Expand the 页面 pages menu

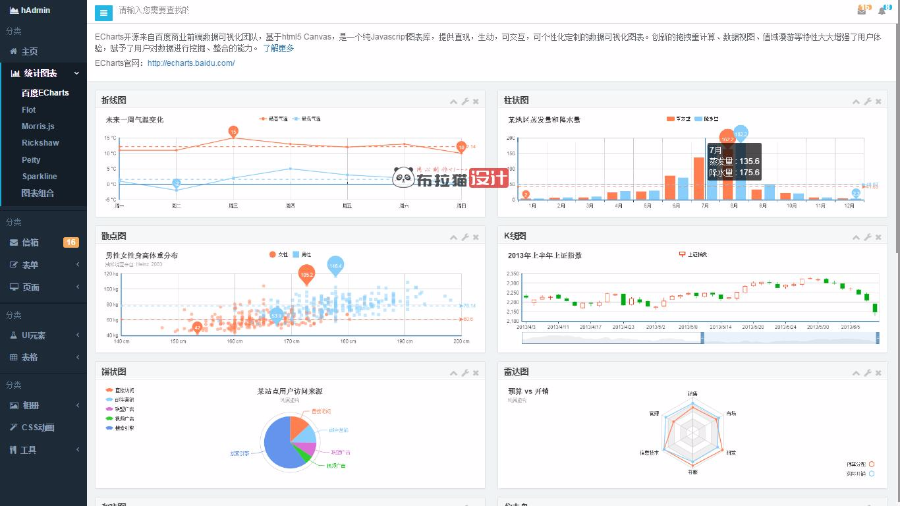pos(43,287)
